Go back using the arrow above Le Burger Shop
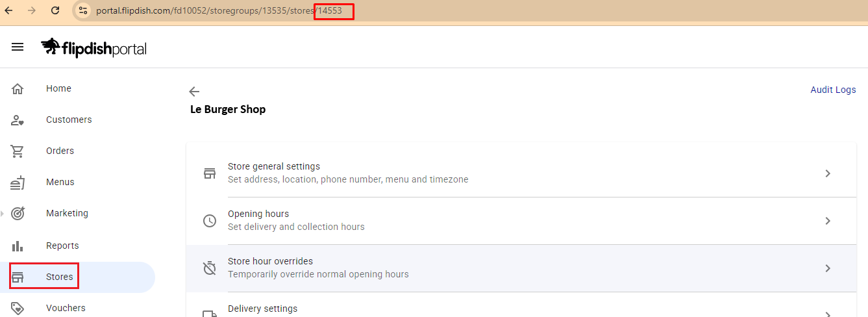Image resolution: width=868 pixels, height=317 pixels. click(194, 92)
